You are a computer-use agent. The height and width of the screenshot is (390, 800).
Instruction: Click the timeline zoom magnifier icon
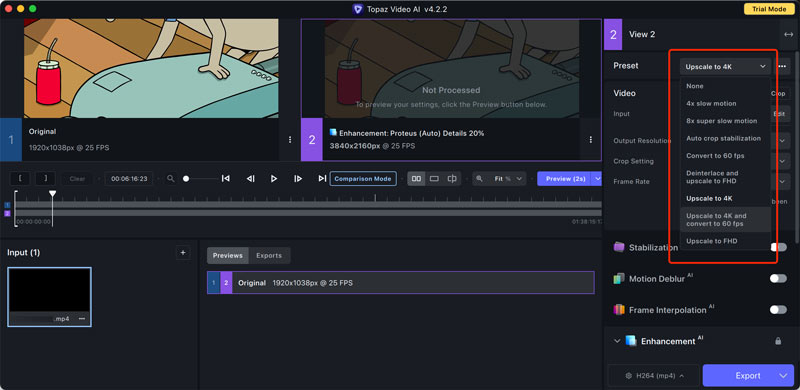[x=171, y=179]
